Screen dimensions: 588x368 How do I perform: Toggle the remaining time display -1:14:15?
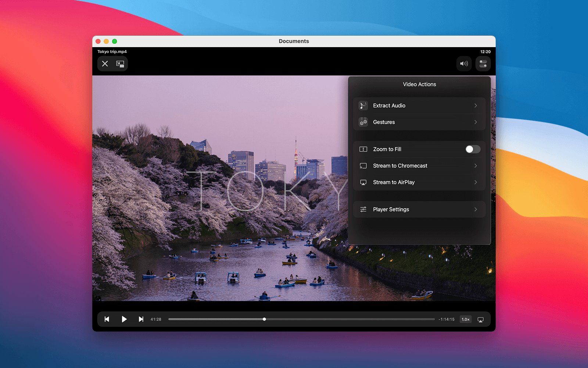[447, 319]
